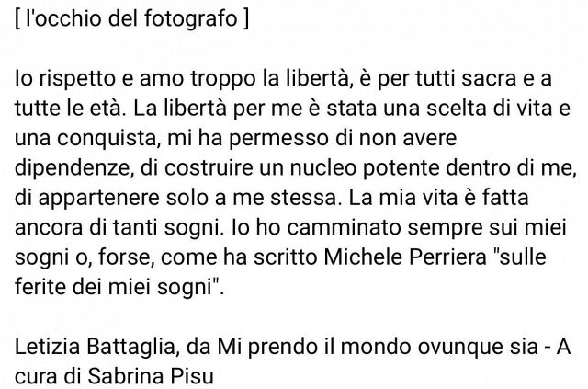The width and height of the screenshot is (588, 389).
Task: Click the name "Letizia Battaglia" in the credit line
Action: (95, 347)
